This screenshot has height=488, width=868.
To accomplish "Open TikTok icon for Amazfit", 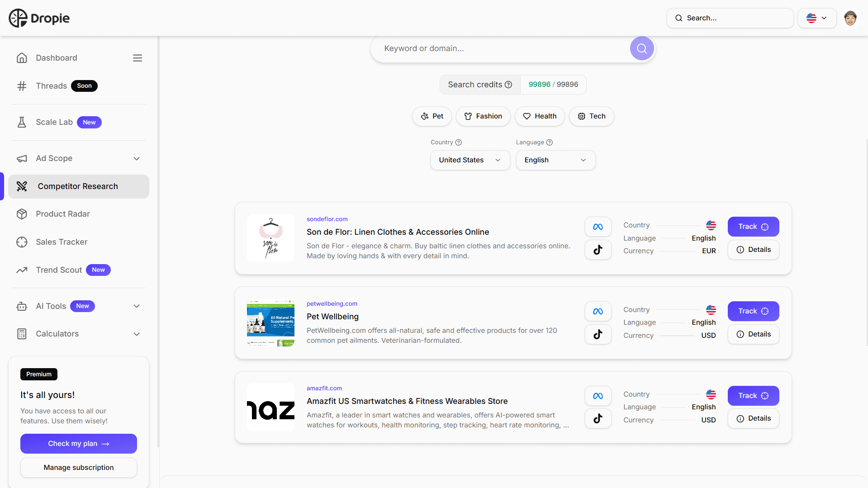I will (598, 418).
